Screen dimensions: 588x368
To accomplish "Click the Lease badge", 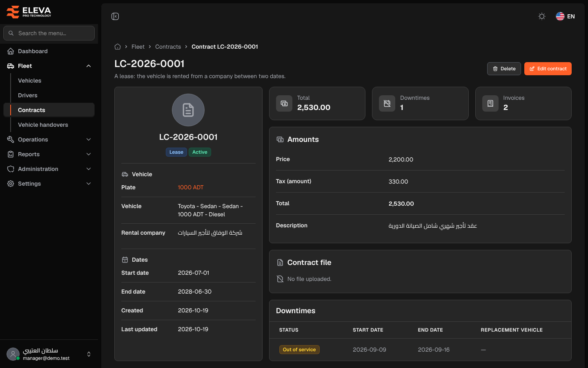I will pyautogui.click(x=176, y=152).
